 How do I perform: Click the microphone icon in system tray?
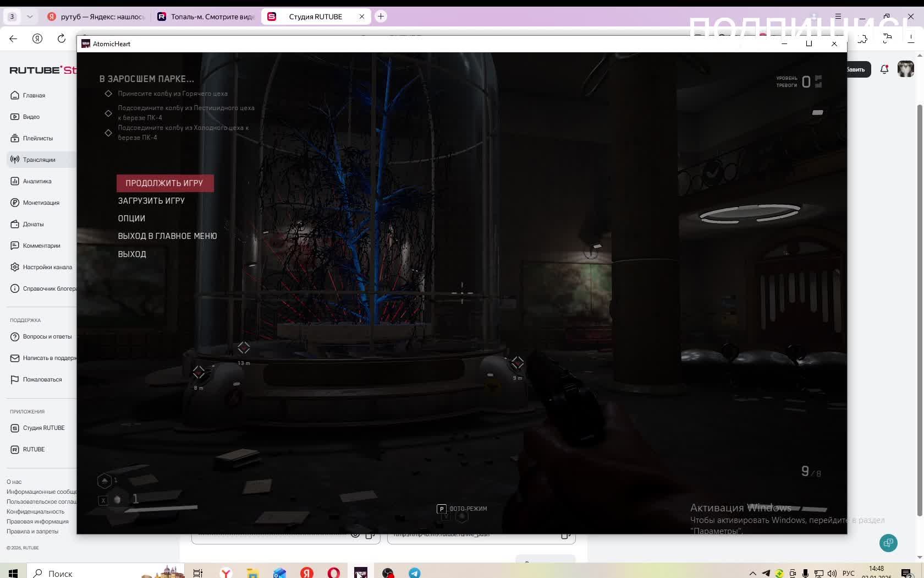point(806,573)
